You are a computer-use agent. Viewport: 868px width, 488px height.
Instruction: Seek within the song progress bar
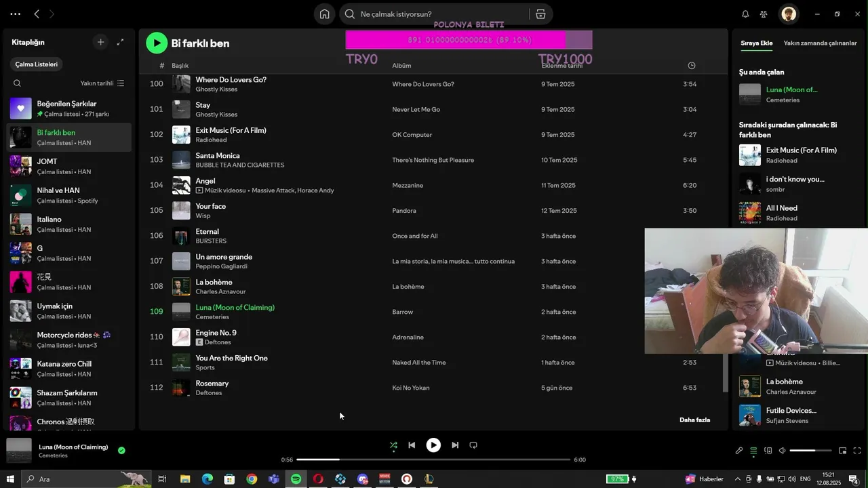click(433, 460)
